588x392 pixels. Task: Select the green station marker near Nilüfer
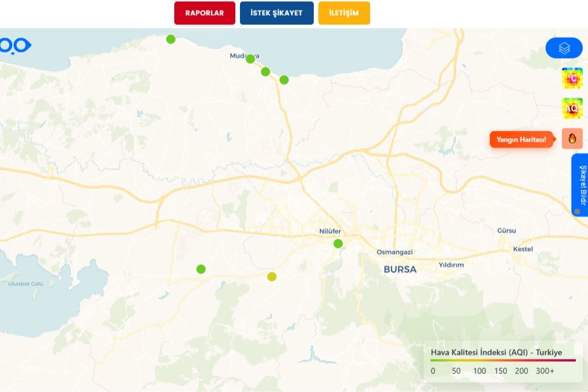pyautogui.click(x=338, y=243)
